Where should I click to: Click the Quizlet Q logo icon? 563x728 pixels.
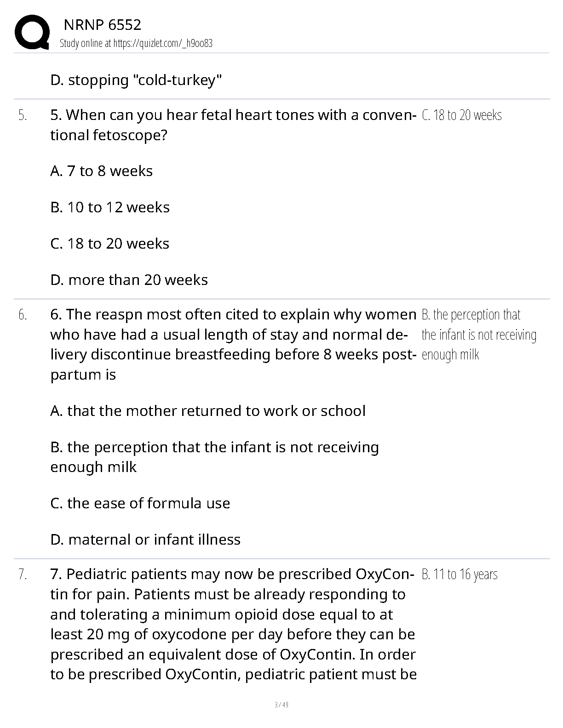point(32,33)
